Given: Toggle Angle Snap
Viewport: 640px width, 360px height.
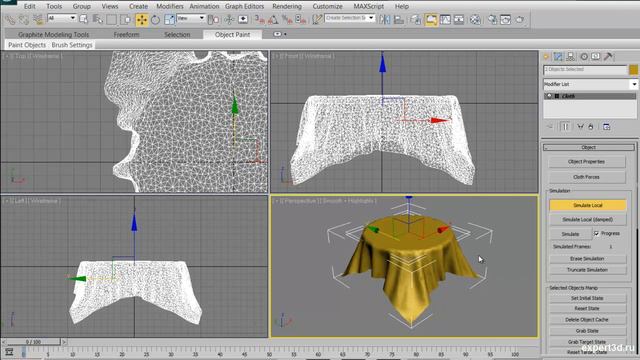Looking at the screenshot, I should (x=273, y=19).
